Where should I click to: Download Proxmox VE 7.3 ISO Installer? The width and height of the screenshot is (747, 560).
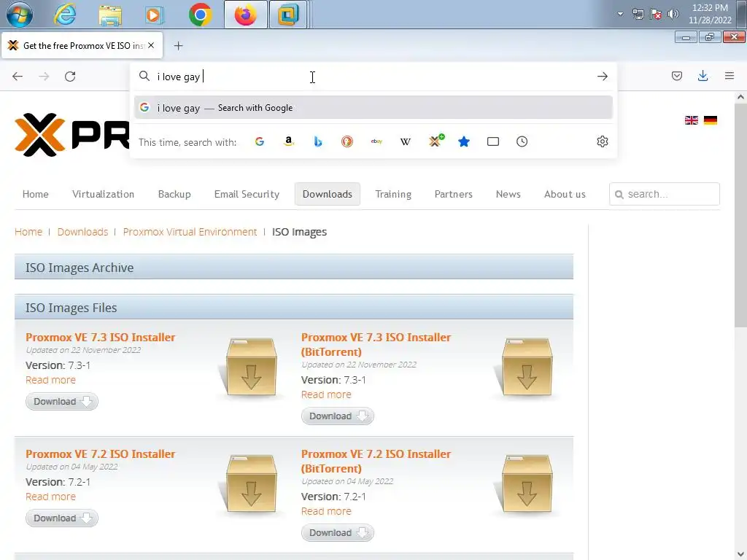[x=62, y=402]
